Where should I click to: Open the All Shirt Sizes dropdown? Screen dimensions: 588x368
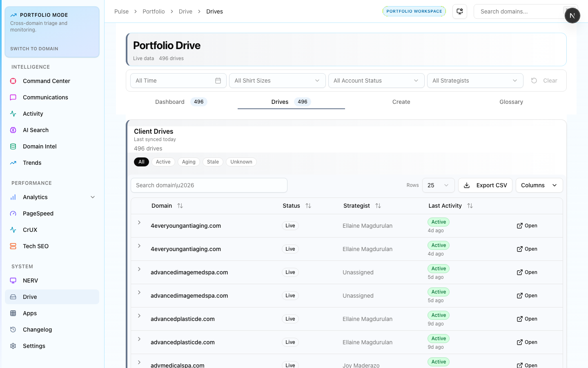coord(277,81)
